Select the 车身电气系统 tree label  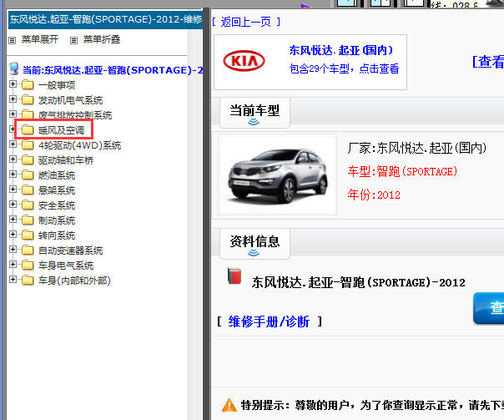pos(66,266)
